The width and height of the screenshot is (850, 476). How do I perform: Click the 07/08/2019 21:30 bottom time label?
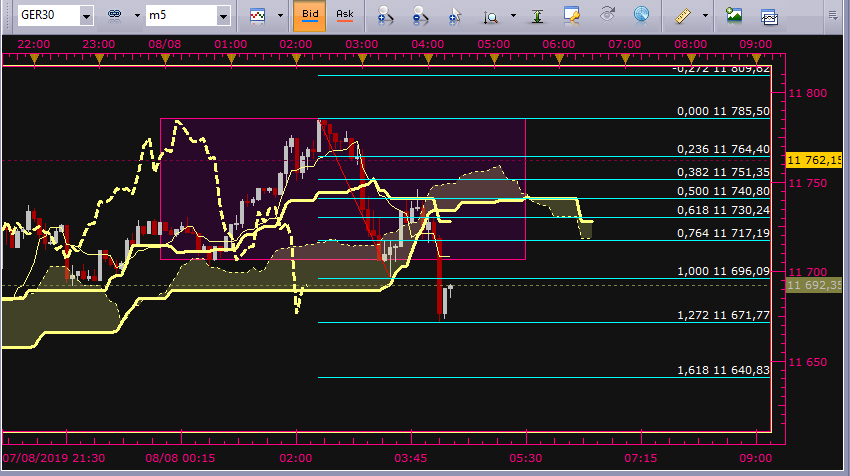54,458
